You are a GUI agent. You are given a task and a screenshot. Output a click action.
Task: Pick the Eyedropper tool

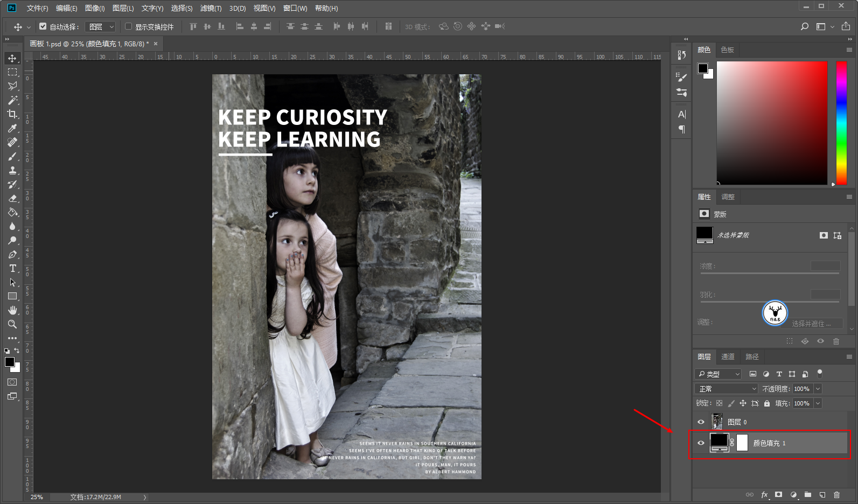[x=12, y=128]
